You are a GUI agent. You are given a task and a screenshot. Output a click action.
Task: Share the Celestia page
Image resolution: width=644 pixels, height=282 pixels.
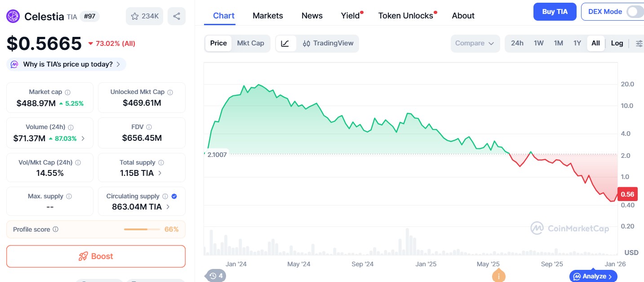[176, 16]
